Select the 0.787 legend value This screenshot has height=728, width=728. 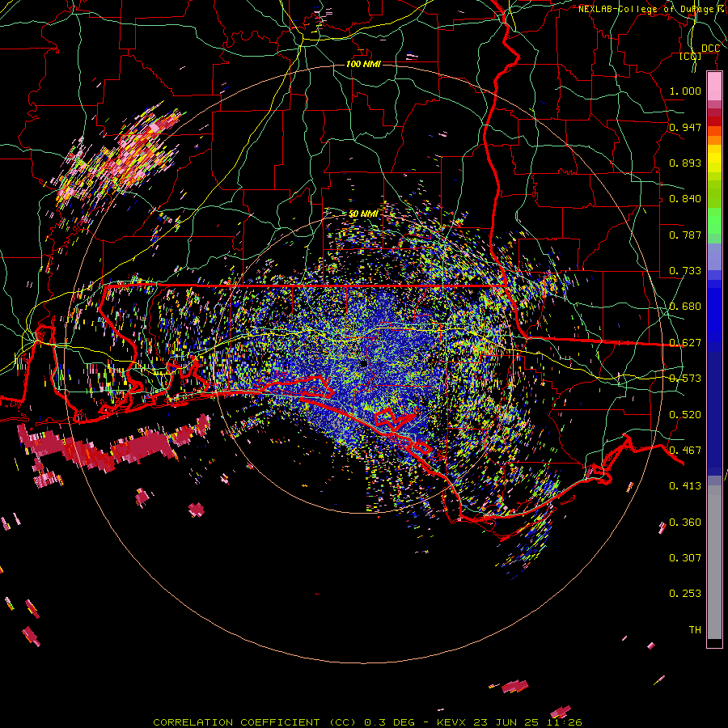click(685, 235)
